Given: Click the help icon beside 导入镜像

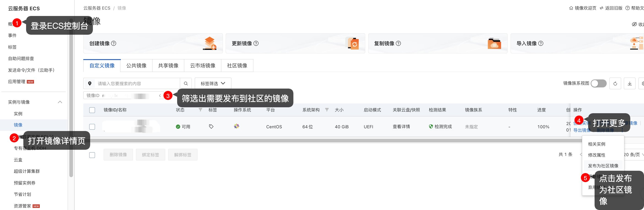Looking at the screenshot, I should tap(541, 43).
